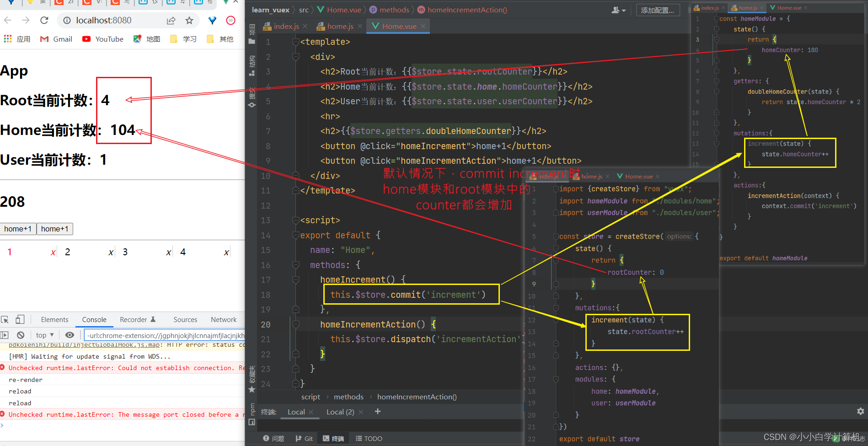
Task: Close the Home.vue editor tab
Action: click(x=423, y=26)
